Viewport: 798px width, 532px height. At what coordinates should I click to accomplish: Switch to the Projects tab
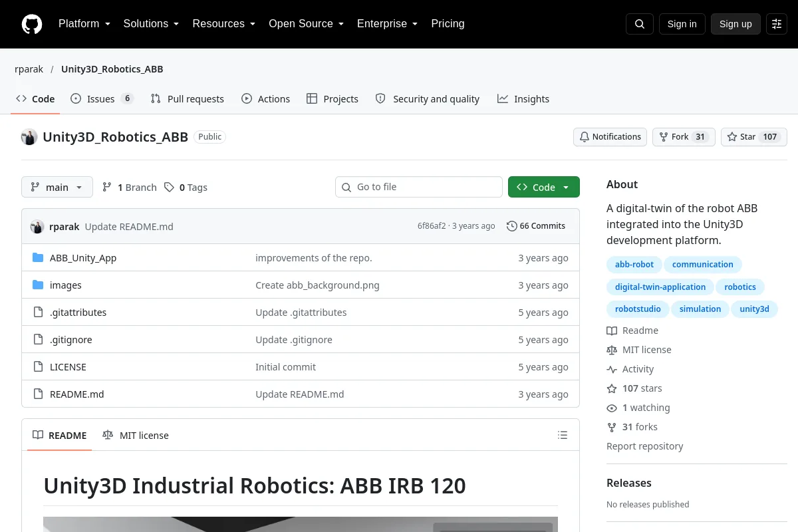[x=332, y=99]
